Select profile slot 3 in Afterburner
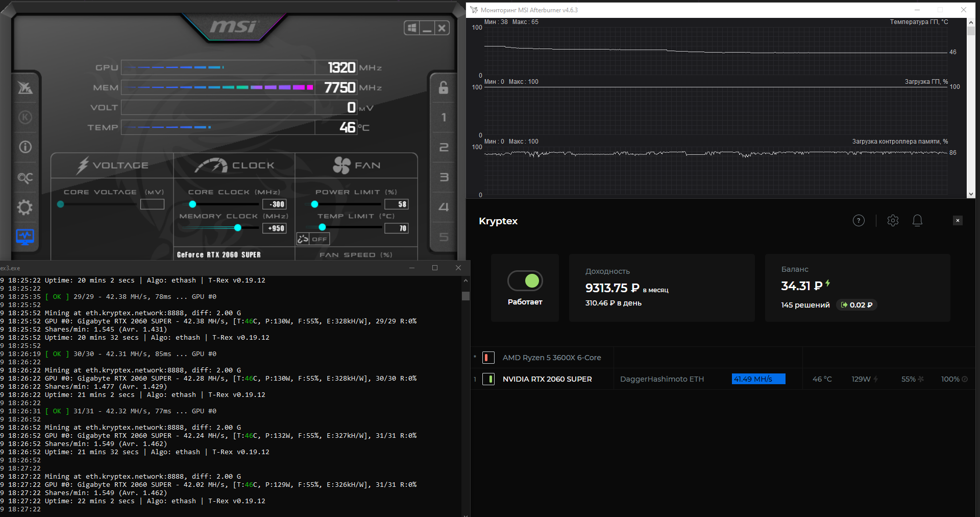The height and width of the screenshot is (517, 980). pyautogui.click(x=444, y=177)
